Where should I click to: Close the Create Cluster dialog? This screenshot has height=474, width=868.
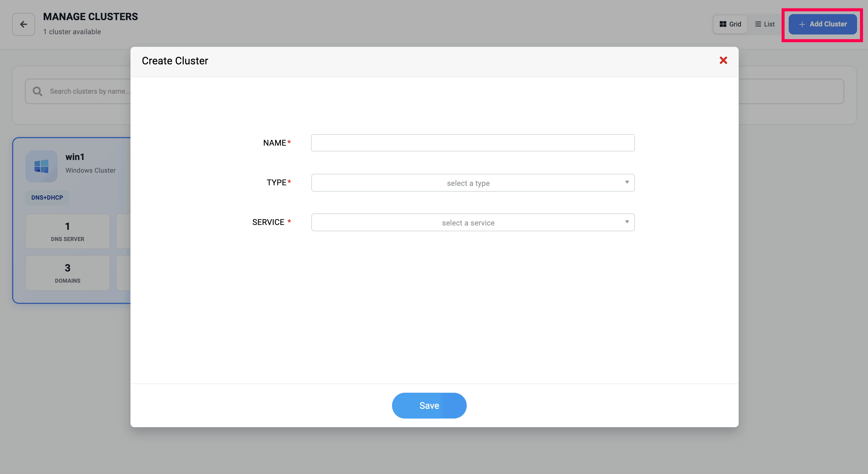click(x=723, y=60)
